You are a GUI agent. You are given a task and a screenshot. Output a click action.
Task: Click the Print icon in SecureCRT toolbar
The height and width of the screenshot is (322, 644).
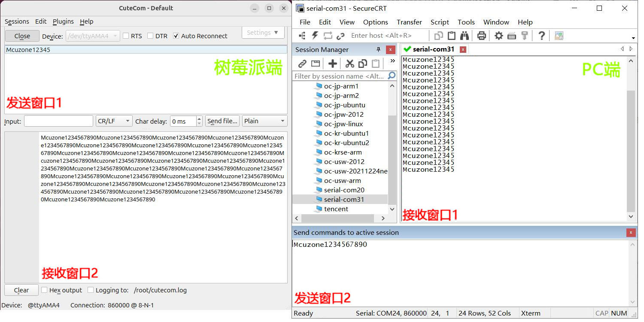point(482,36)
